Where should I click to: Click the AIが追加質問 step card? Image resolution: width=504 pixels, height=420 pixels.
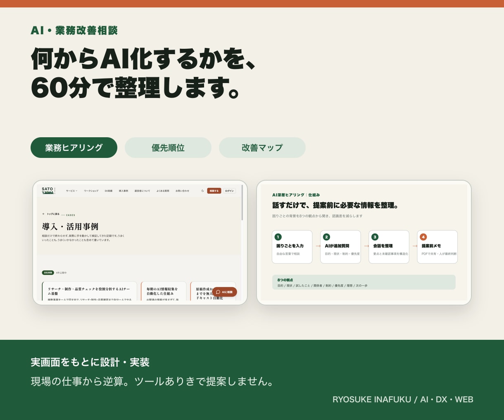(340, 247)
